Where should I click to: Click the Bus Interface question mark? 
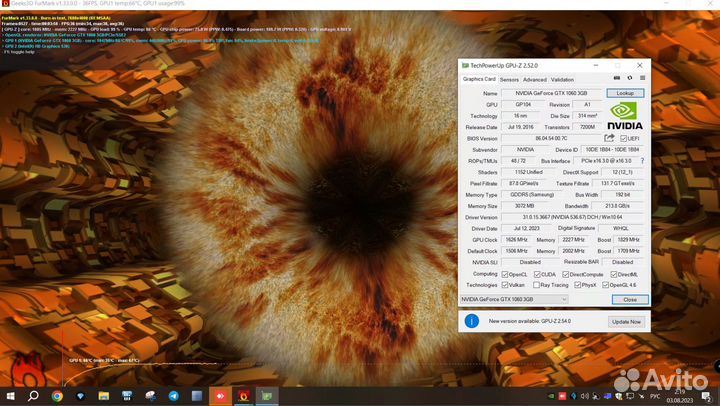642,161
